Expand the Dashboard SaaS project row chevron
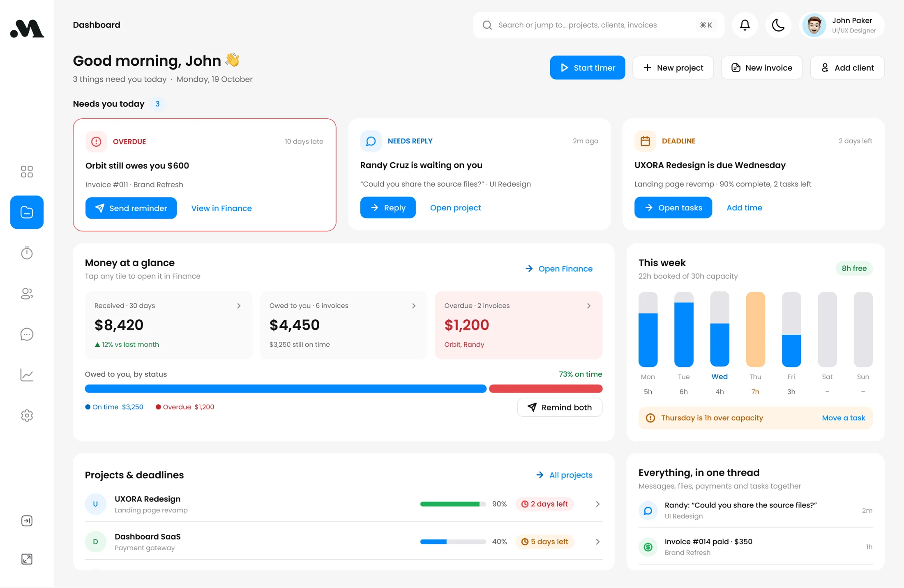 pyautogui.click(x=598, y=542)
